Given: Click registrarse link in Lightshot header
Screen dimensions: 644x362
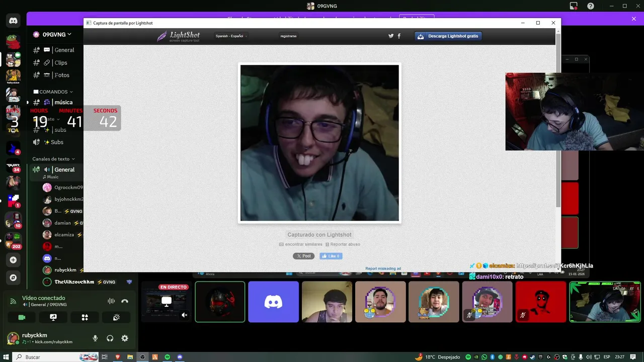Looking at the screenshot, I should pos(288,36).
